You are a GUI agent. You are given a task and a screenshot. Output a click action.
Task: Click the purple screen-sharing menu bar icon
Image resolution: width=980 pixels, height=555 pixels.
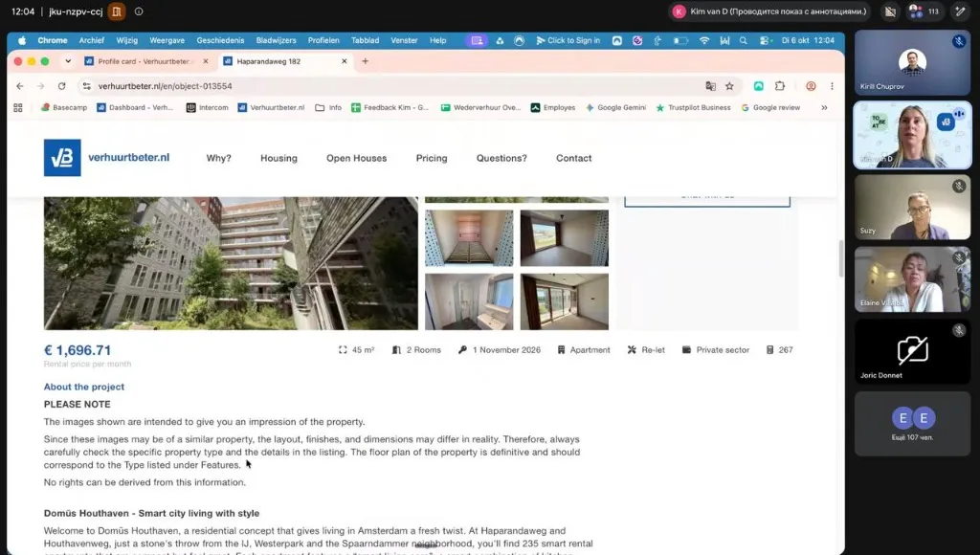click(x=477, y=40)
